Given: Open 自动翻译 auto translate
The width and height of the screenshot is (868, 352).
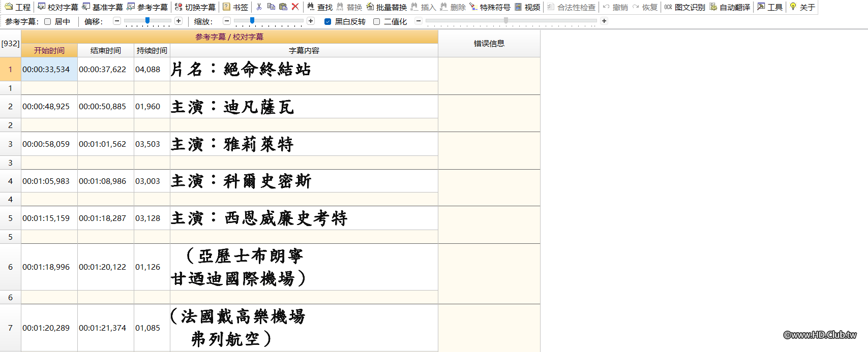Looking at the screenshot, I should 730,7.
